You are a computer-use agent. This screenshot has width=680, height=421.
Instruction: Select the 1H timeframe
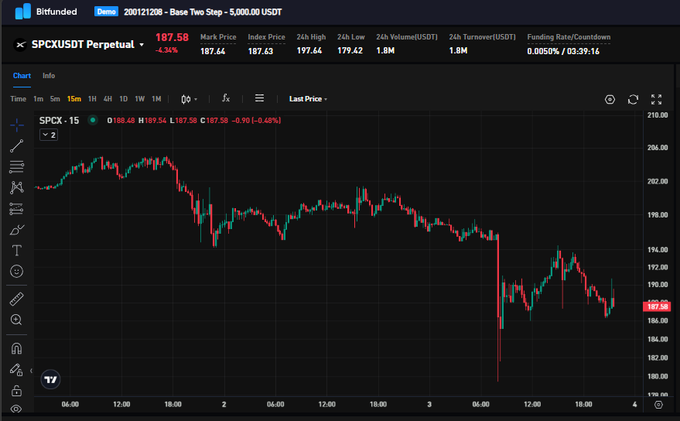point(92,99)
